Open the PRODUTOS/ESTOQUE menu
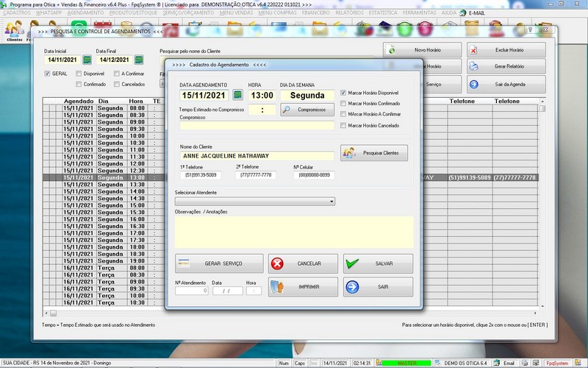The width and height of the screenshot is (588, 368). click(x=134, y=13)
